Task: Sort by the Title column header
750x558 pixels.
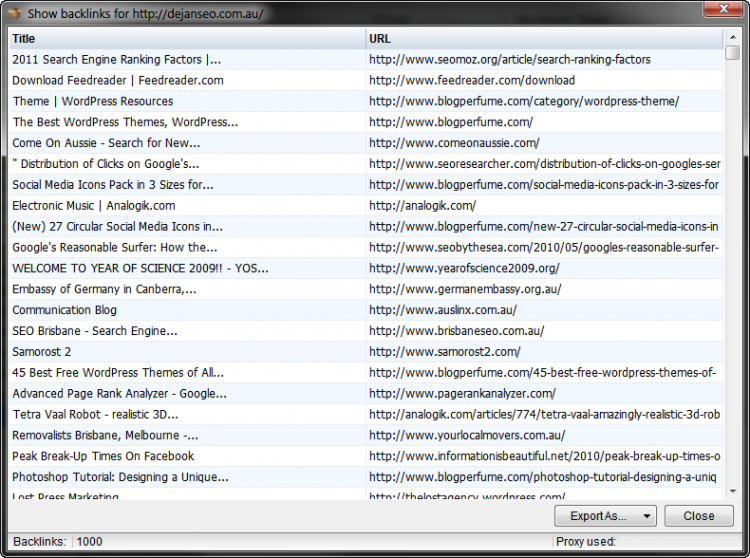Action: coord(187,38)
